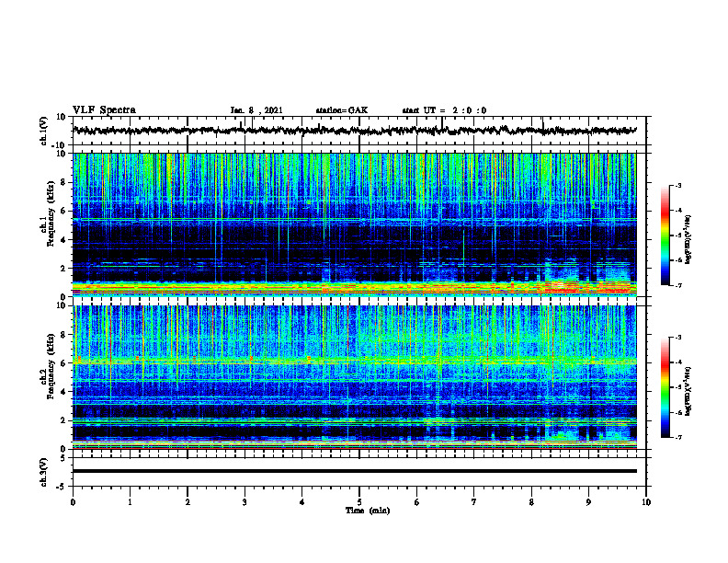Click the ch.1 waveform trace in the top panel
The height and width of the screenshot is (563, 728).
[355, 131]
